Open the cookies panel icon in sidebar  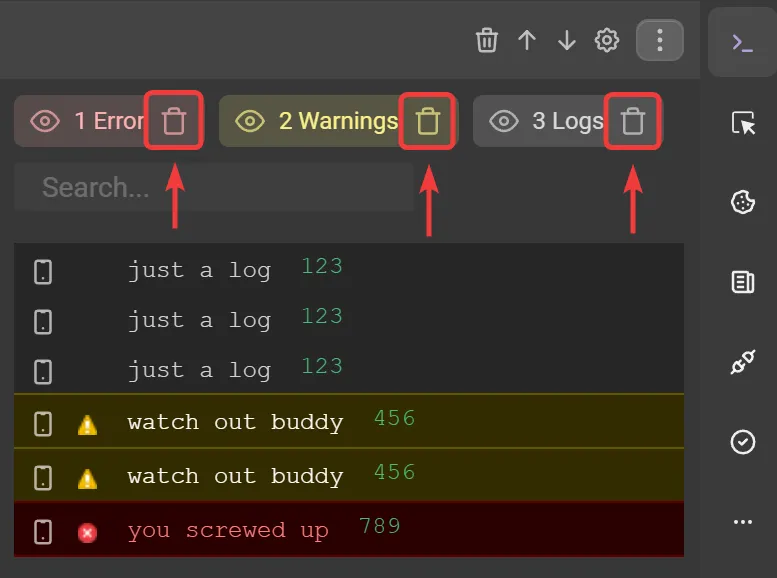[742, 203]
